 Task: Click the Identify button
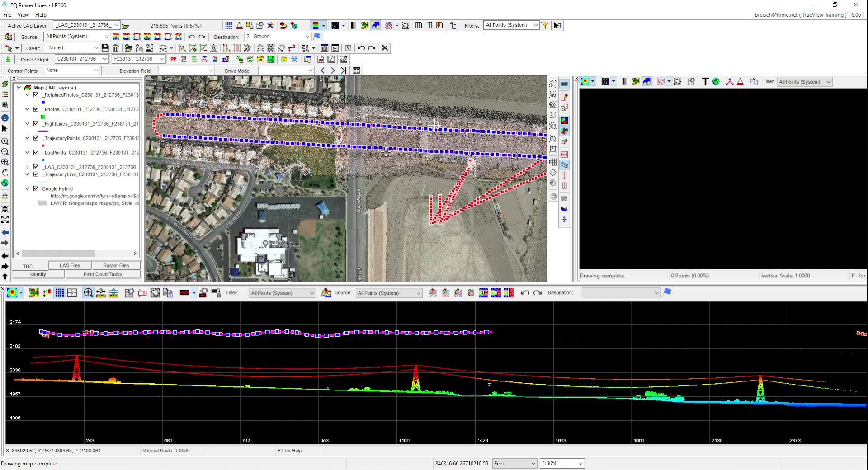38,274
